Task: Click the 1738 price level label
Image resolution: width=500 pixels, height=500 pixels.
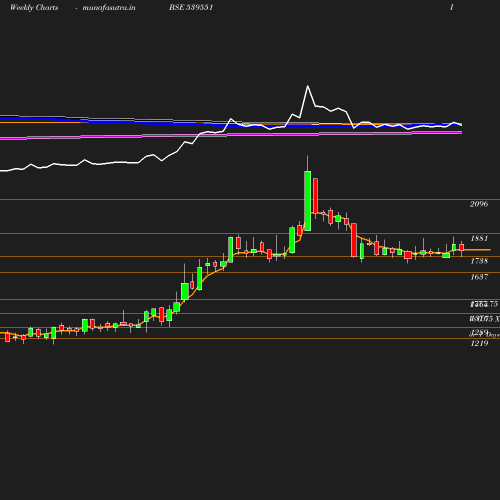Action: 479,261
